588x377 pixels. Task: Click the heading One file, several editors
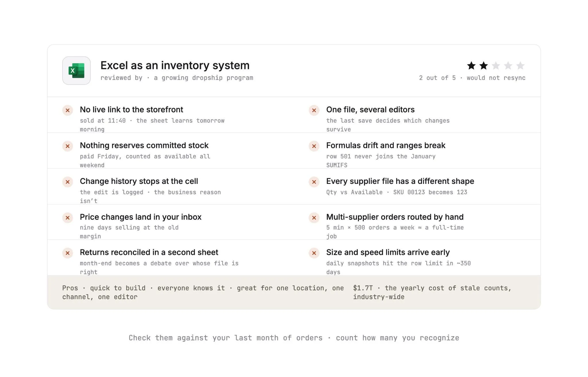pyautogui.click(x=370, y=109)
